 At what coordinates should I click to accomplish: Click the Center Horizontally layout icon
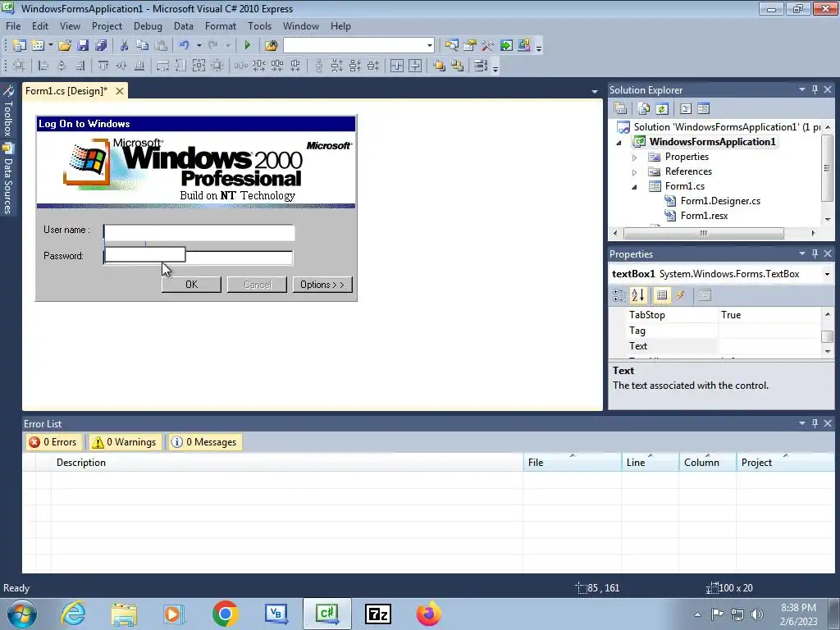coord(397,66)
